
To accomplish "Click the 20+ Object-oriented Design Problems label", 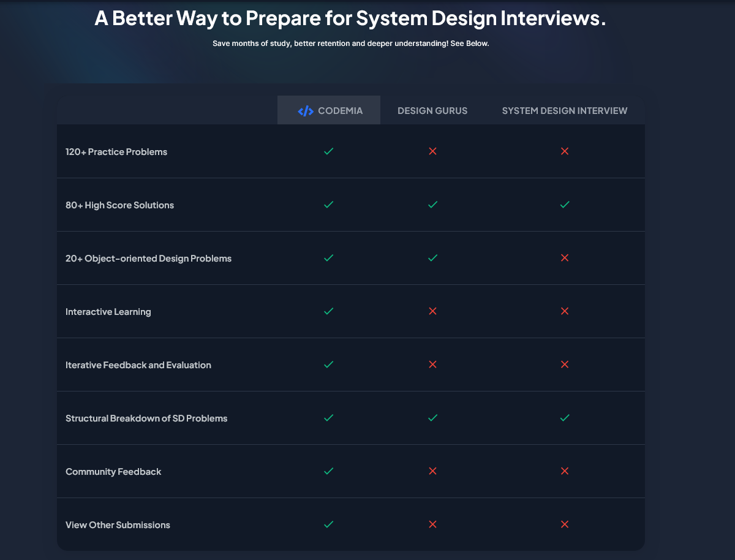I will (x=148, y=258).
